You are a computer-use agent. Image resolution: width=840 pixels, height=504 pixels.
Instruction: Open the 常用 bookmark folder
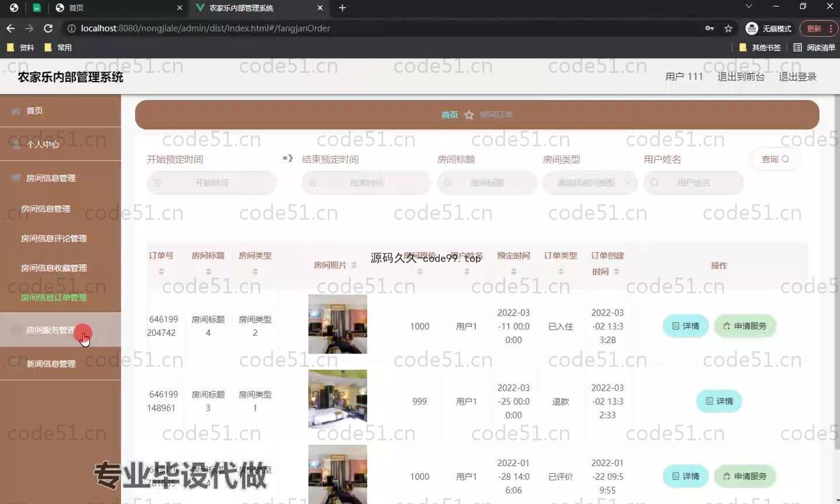[x=58, y=47]
